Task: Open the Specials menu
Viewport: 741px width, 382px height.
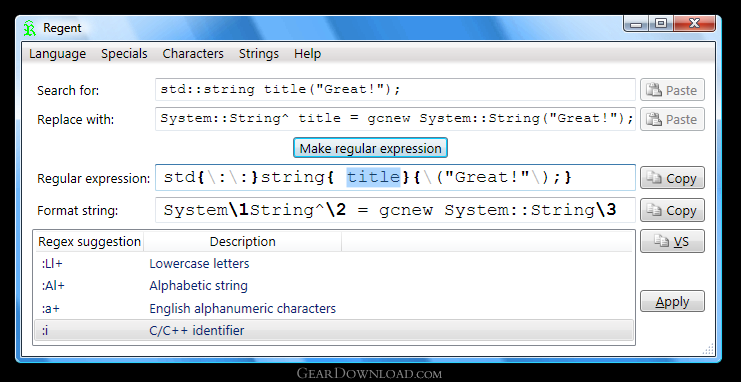Action: [124, 54]
